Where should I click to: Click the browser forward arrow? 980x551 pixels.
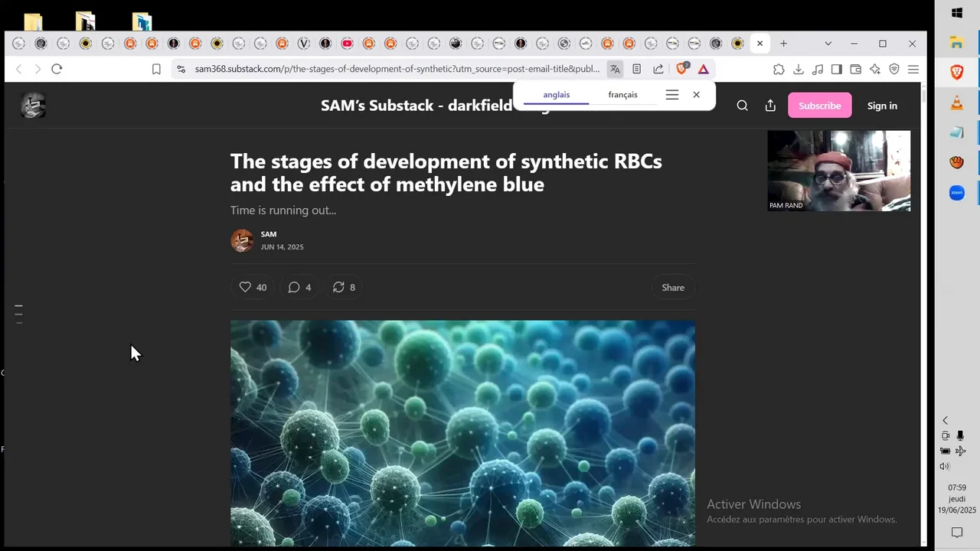pos(38,69)
